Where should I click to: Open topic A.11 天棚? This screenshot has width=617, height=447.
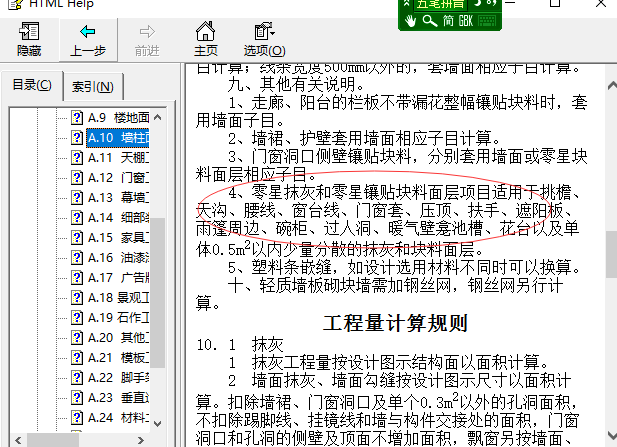tap(118, 157)
